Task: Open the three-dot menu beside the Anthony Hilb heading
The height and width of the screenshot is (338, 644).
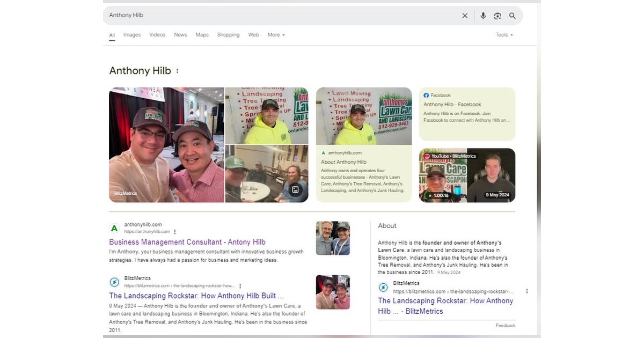Action: pos(177,71)
